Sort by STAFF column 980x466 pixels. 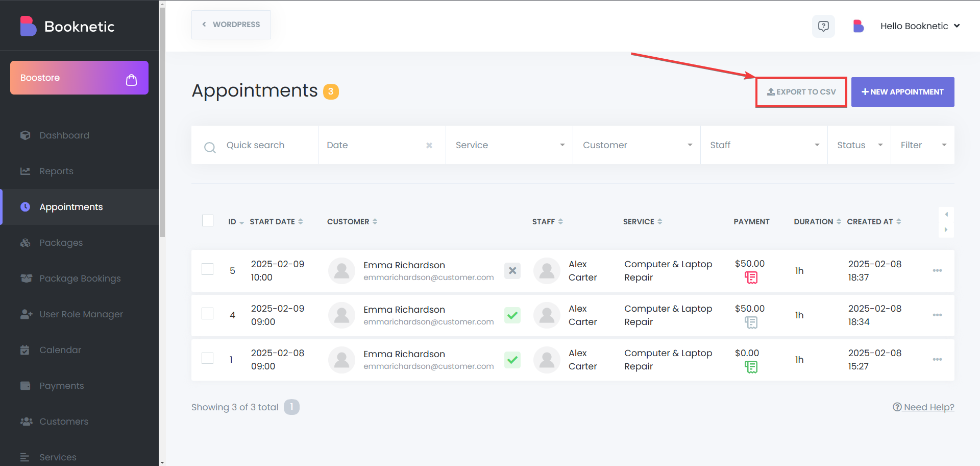(547, 222)
